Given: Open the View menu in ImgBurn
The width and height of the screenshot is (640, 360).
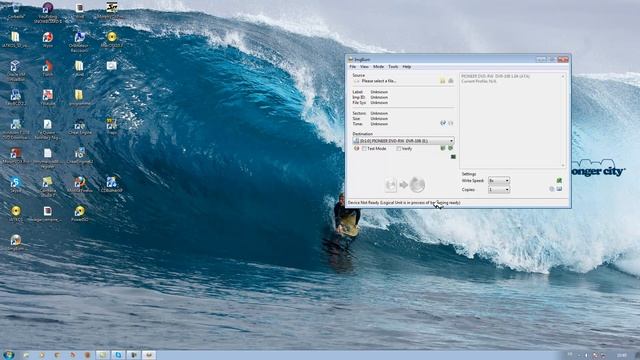Looking at the screenshot, I should click(364, 67).
